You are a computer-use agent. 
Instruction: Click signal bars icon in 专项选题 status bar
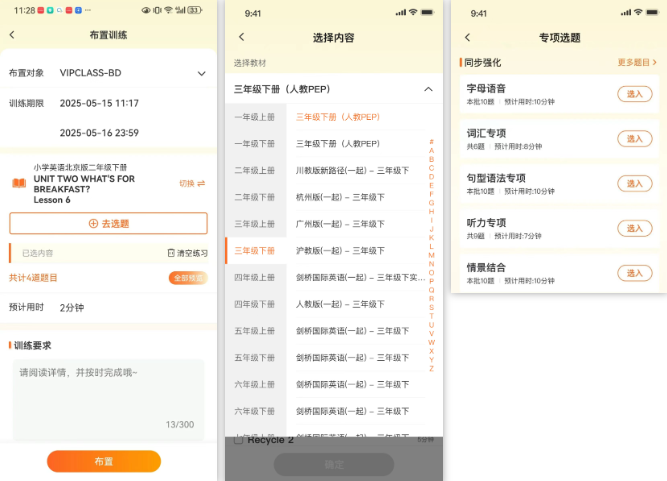tap(626, 12)
